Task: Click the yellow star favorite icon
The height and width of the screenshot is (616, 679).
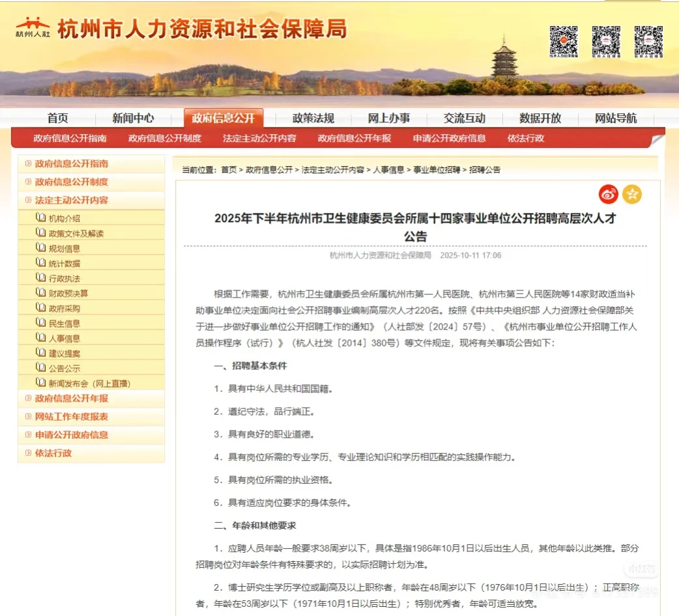Action: click(632, 194)
